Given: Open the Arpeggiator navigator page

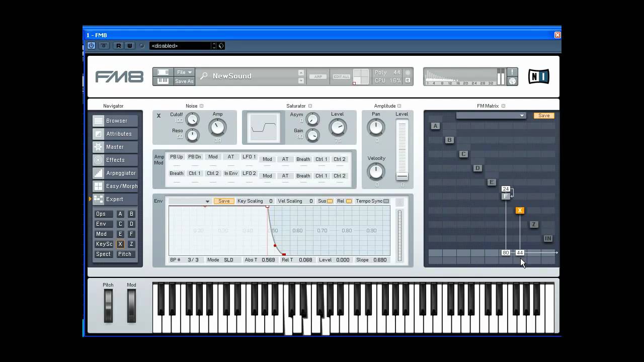Looking at the screenshot, I should 115,173.
